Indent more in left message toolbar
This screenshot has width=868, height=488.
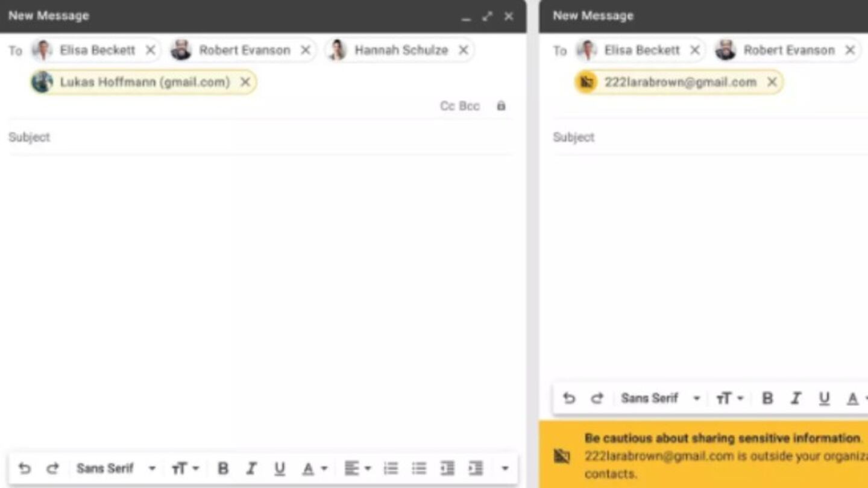(476, 468)
